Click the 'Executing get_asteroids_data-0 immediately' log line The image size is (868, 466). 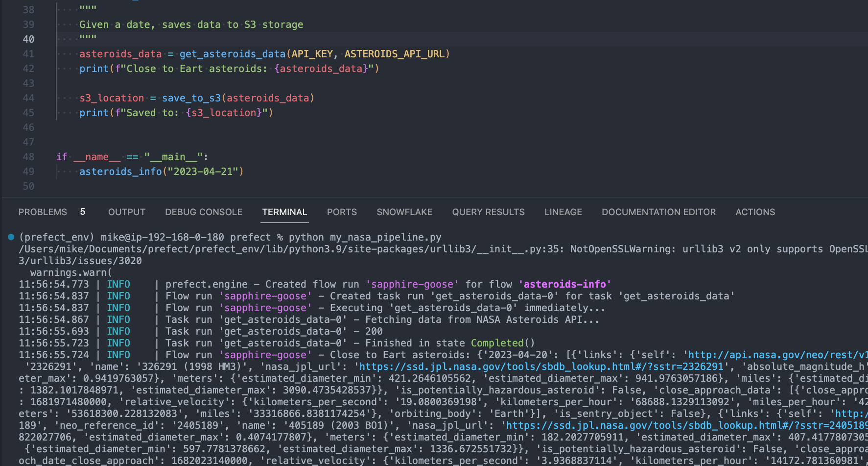(468, 308)
